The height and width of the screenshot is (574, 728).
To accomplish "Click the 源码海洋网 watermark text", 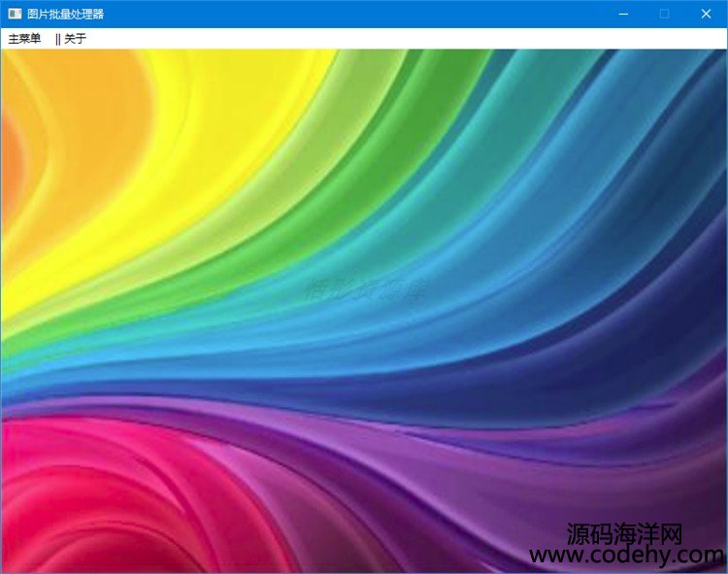I will click(626, 533).
